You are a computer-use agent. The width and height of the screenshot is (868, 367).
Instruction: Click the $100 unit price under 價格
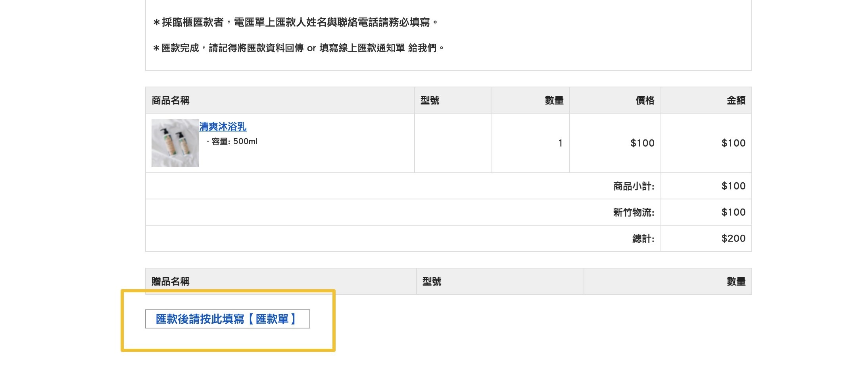tap(642, 143)
